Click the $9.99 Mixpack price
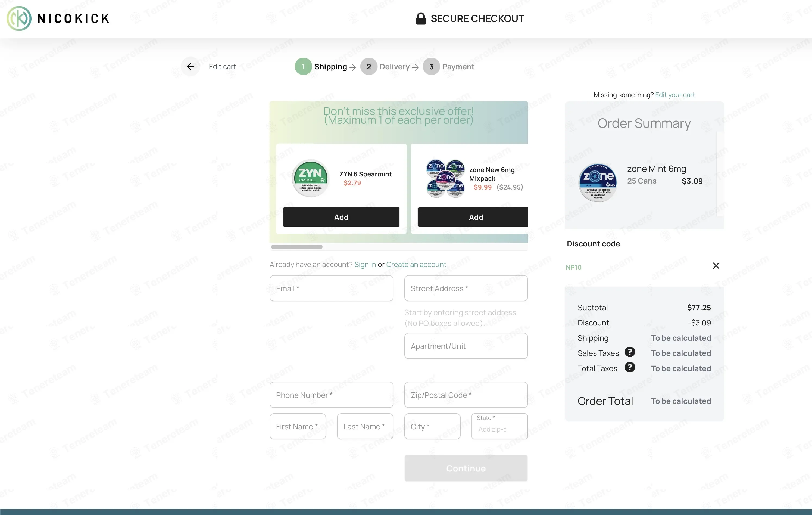Screen dimensions: 812x515 (482, 187)
